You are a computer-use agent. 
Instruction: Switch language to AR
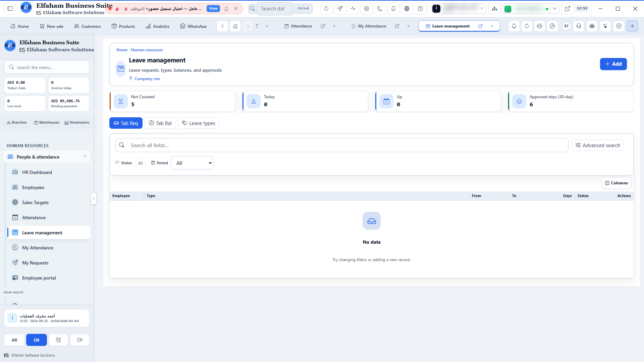pos(14,340)
